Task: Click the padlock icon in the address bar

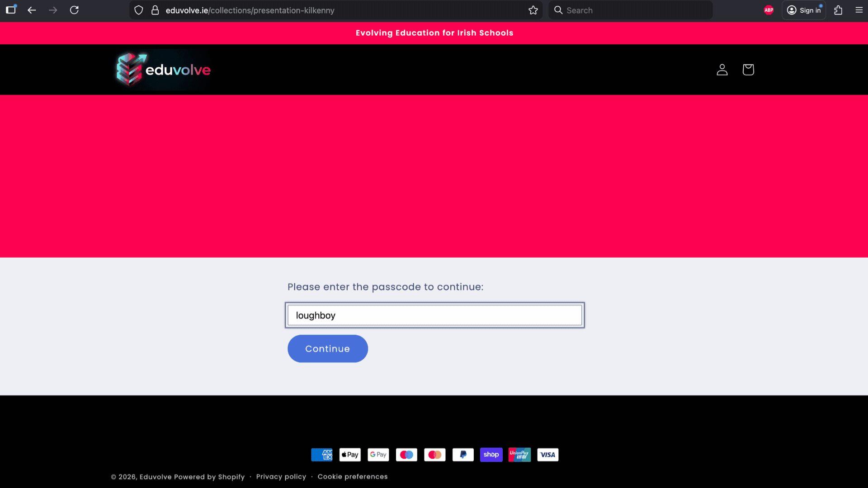Action: (x=155, y=10)
